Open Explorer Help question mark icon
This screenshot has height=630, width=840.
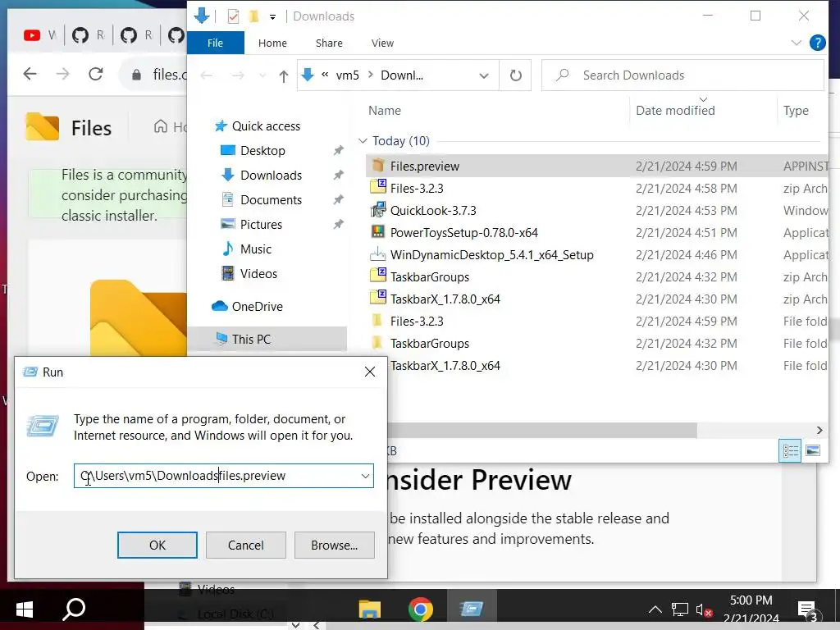click(x=818, y=43)
